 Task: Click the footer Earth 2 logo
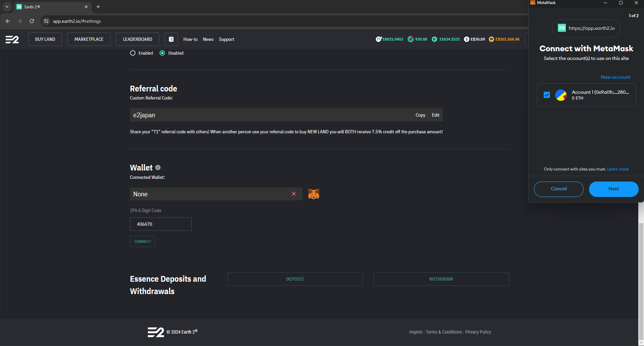tap(156, 332)
